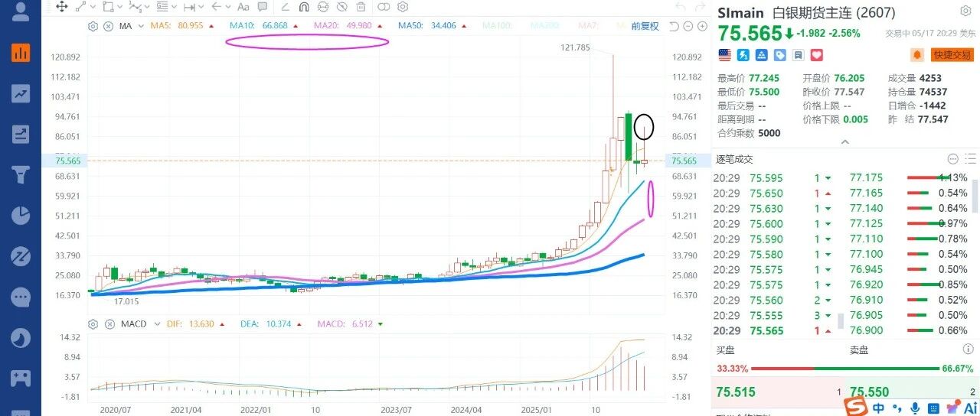Click the bid price 75.515
Viewport: 980px width, 416px height.
pos(736,392)
